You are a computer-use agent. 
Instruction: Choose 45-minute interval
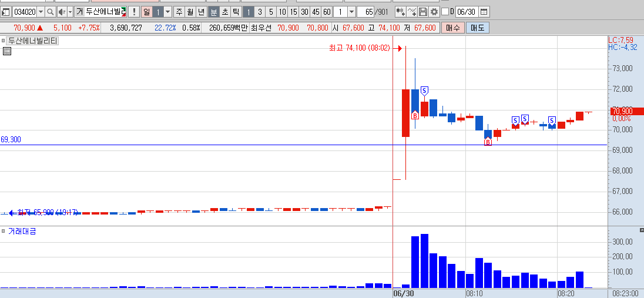point(316,12)
